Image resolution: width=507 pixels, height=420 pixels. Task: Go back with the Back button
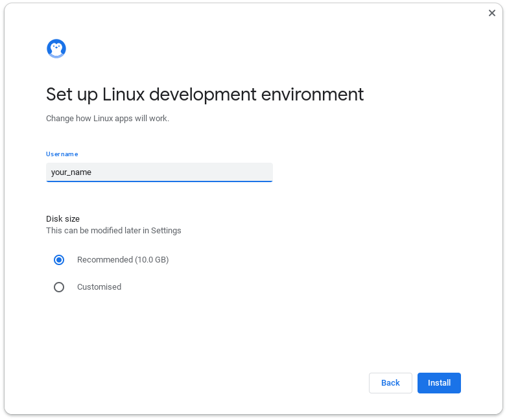tap(390, 383)
